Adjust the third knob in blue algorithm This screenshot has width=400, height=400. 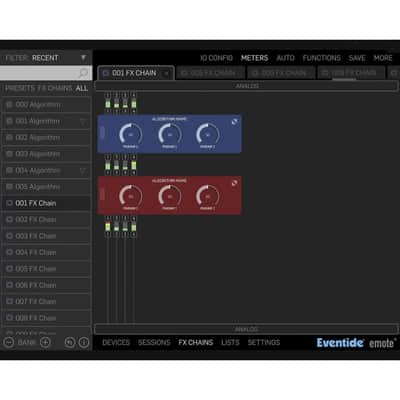pyautogui.click(x=208, y=135)
